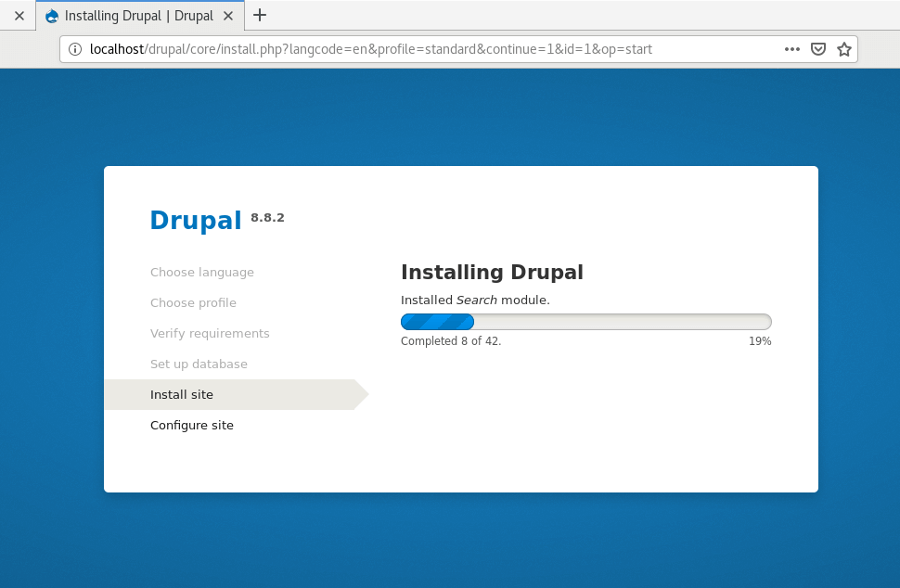
Task: Click the active Install site step
Action: (237, 395)
